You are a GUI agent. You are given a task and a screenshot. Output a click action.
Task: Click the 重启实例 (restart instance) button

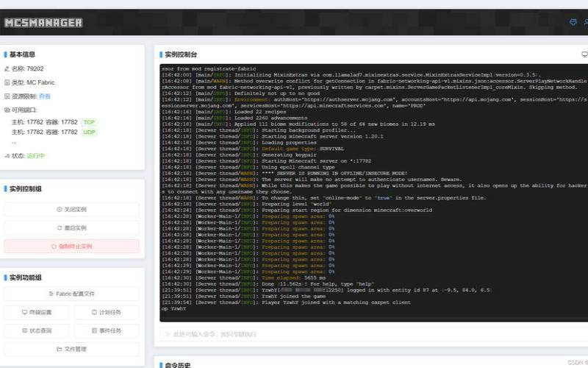(71, 228)
